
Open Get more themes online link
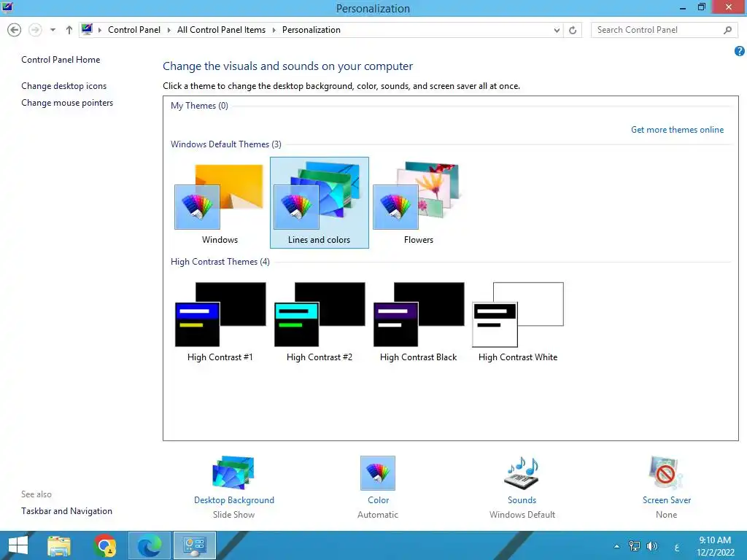[x=677, y=130]
